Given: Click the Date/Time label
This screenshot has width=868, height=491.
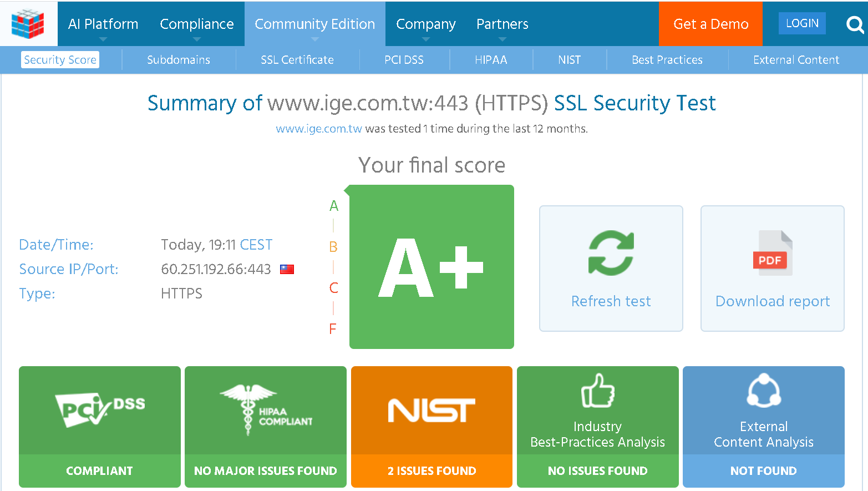Looking at the screenshot, I should coord(56,245).
